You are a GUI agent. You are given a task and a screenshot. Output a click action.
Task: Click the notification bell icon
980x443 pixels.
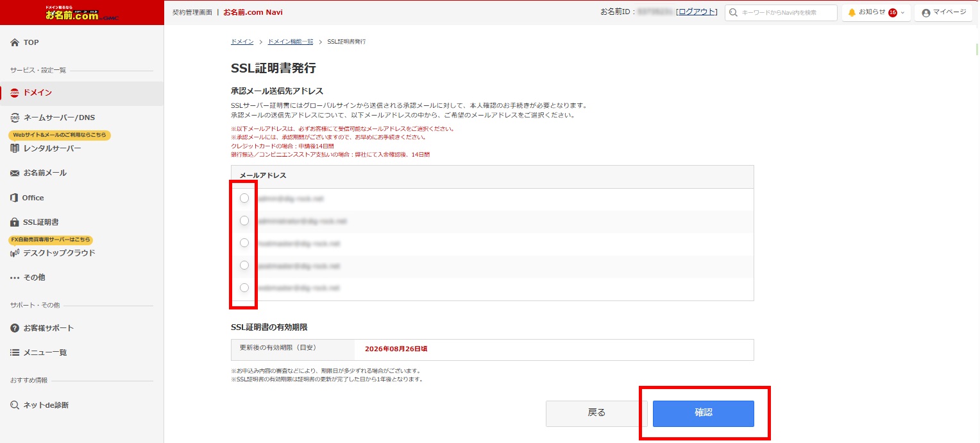(x=852, y=13)
